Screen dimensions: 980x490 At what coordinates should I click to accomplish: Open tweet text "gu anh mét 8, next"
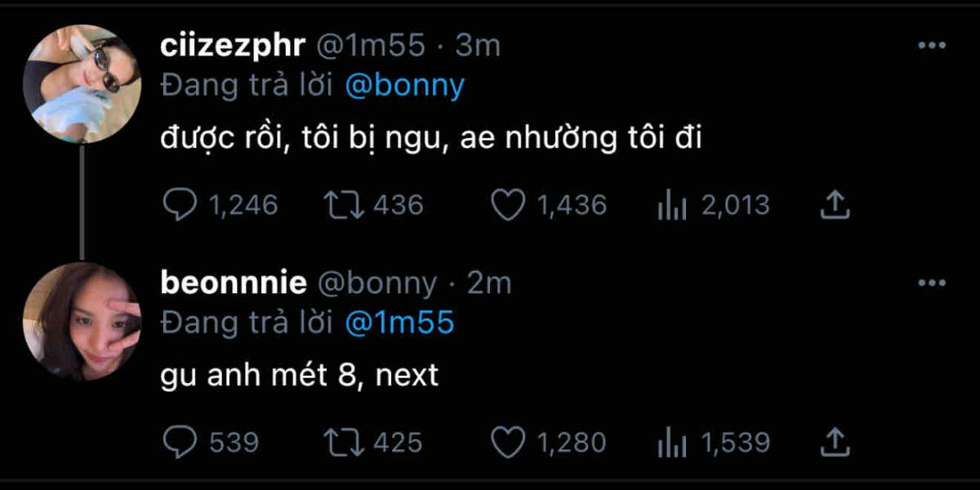300,376
